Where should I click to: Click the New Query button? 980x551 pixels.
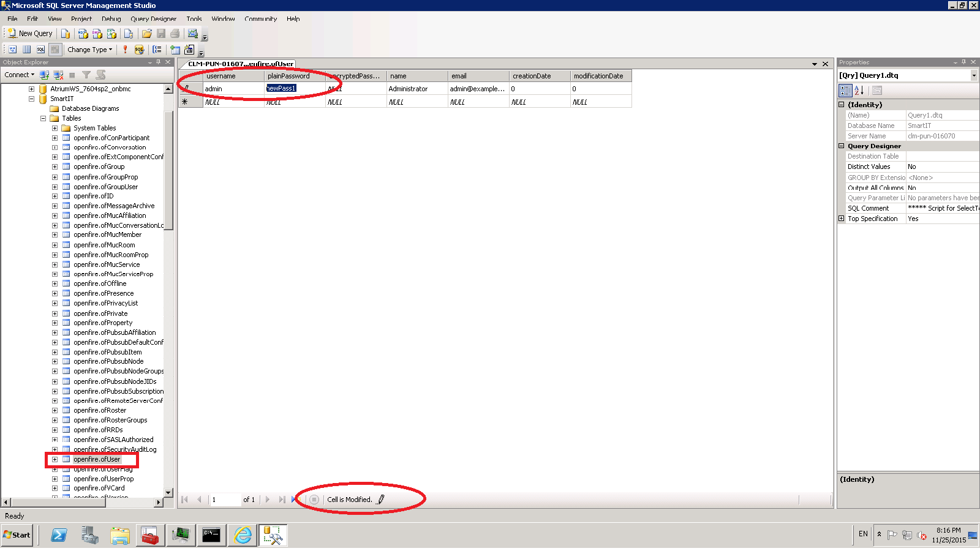(31, 34)
